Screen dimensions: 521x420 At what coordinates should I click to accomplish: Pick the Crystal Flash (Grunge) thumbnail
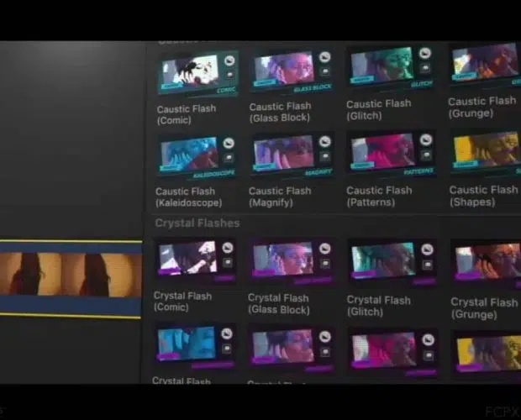486,265
